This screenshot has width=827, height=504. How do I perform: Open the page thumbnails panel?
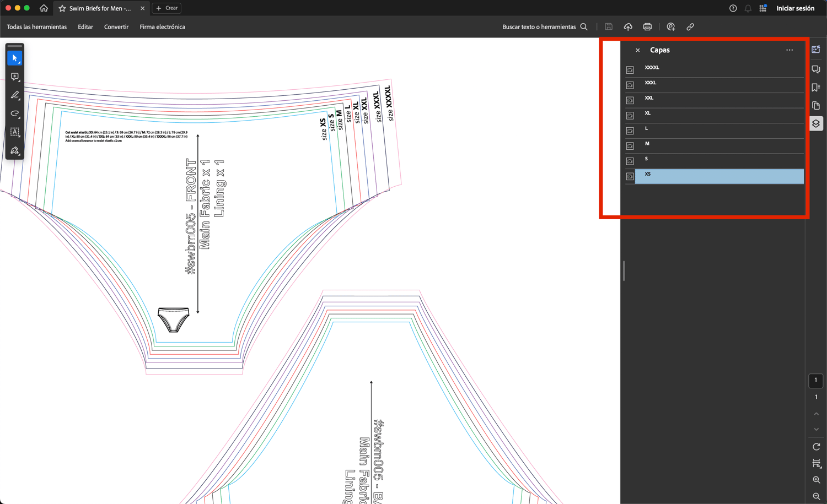[816, 106]
